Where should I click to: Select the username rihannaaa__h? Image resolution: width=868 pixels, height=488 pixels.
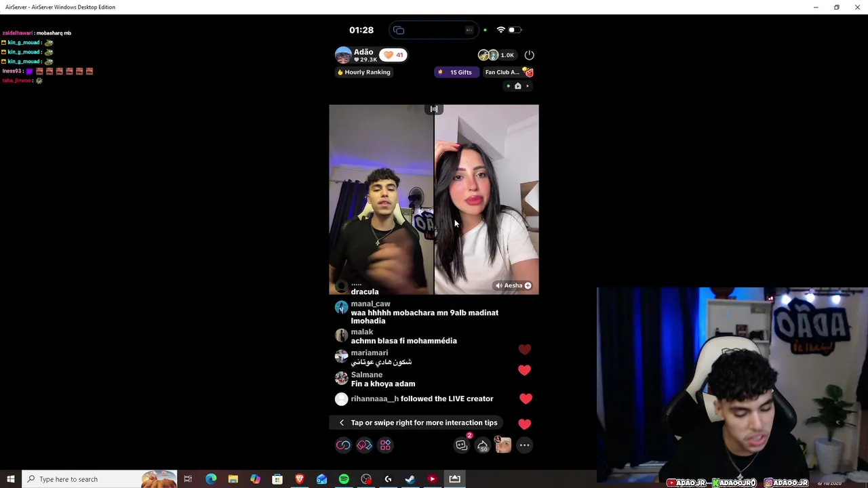(374, 399)
